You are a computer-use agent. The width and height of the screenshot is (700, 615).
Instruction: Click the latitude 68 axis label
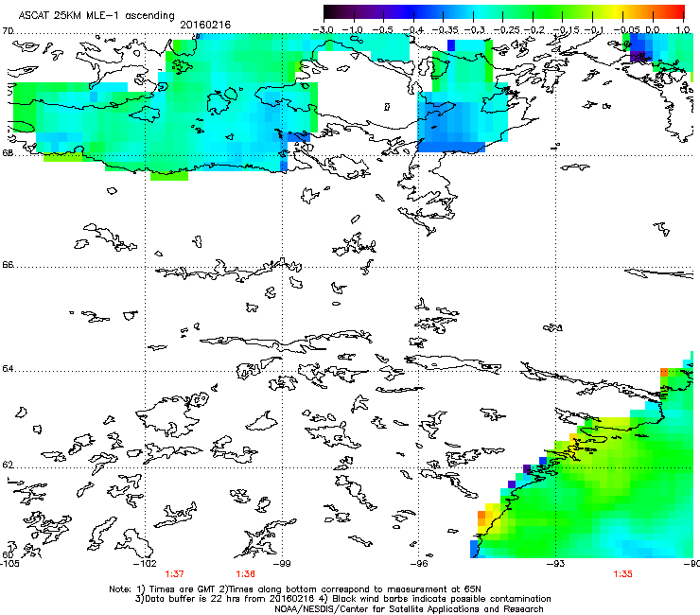8,152
